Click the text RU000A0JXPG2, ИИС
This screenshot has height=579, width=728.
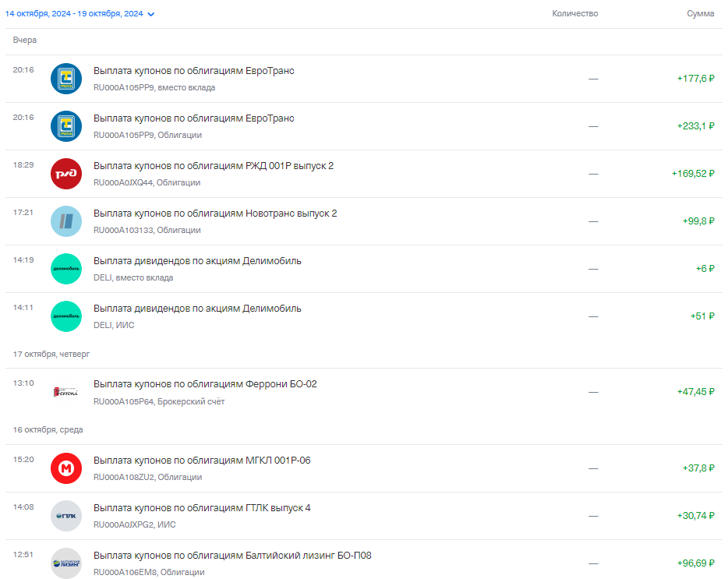pyautogui.click(x=135, y=524)
